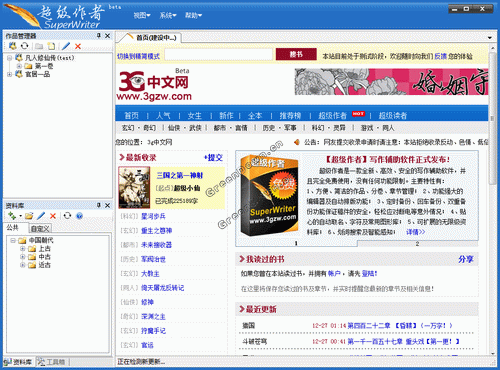Click the +提交 link
This screenshot has width=500, height=370.
pyautogui.click(x=213, y=157)
